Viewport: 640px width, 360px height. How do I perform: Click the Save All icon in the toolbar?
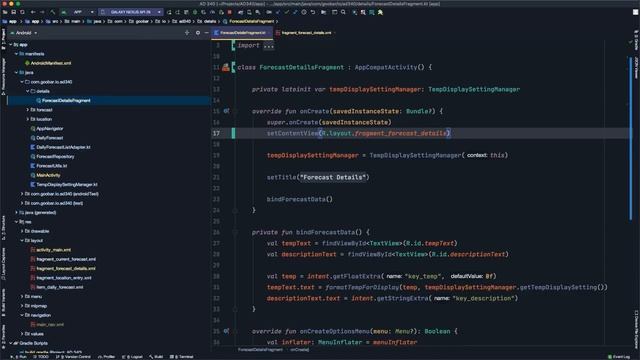(x=13, y=12)
